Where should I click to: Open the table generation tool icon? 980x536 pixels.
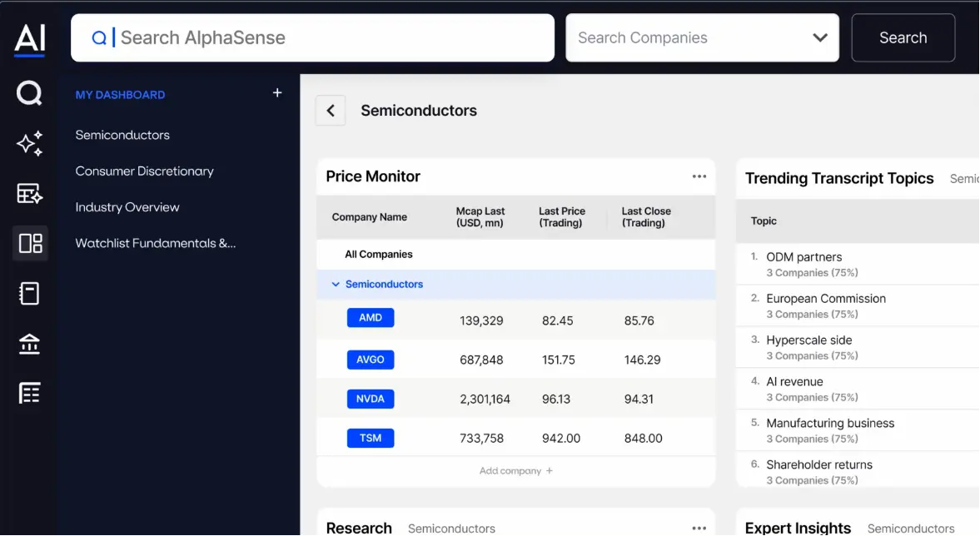(28, 193)
